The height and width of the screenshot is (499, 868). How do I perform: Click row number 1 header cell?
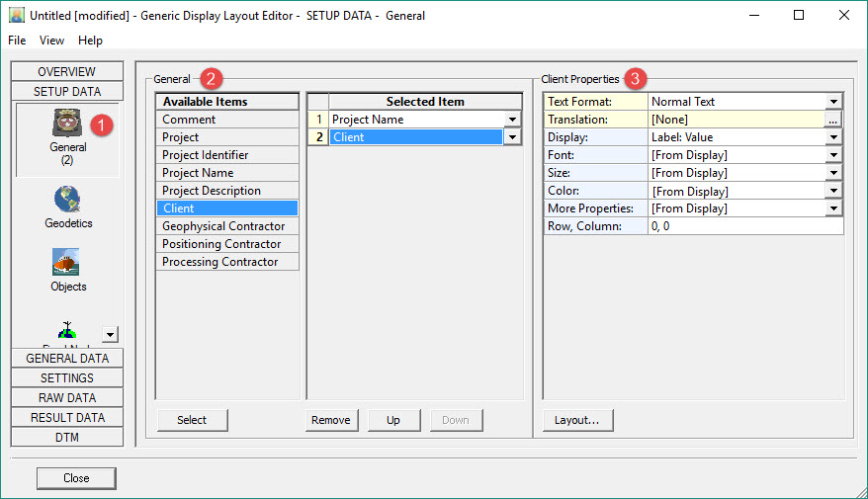pyautogui.click(x=318, y=120)
